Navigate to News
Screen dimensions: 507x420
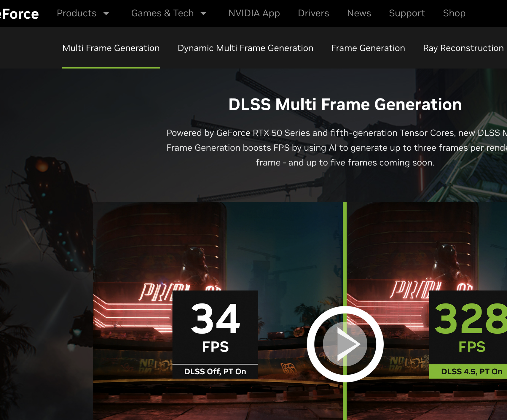click(359, 13)
